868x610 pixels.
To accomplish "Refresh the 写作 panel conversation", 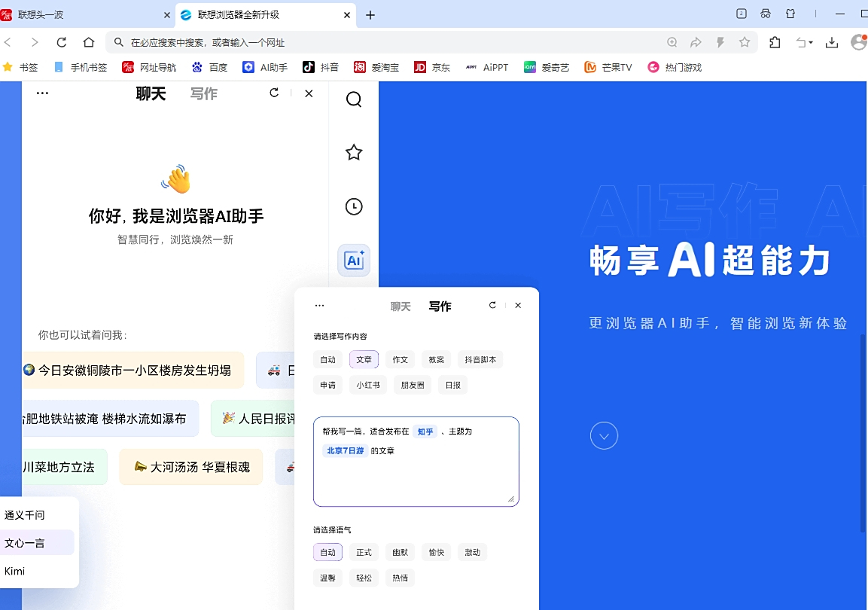I will click(x=492, y=305).
